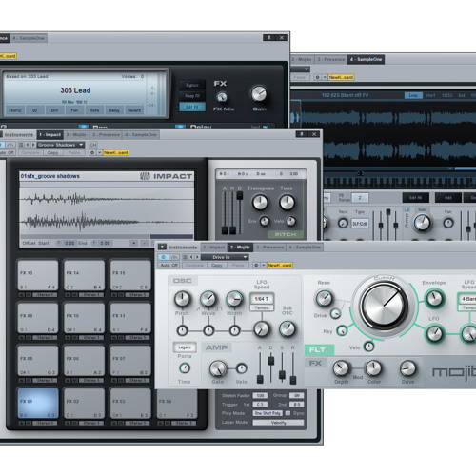Click the Mojito power activate icon
This screenshot has width=476, height=476.
(164, 257)
